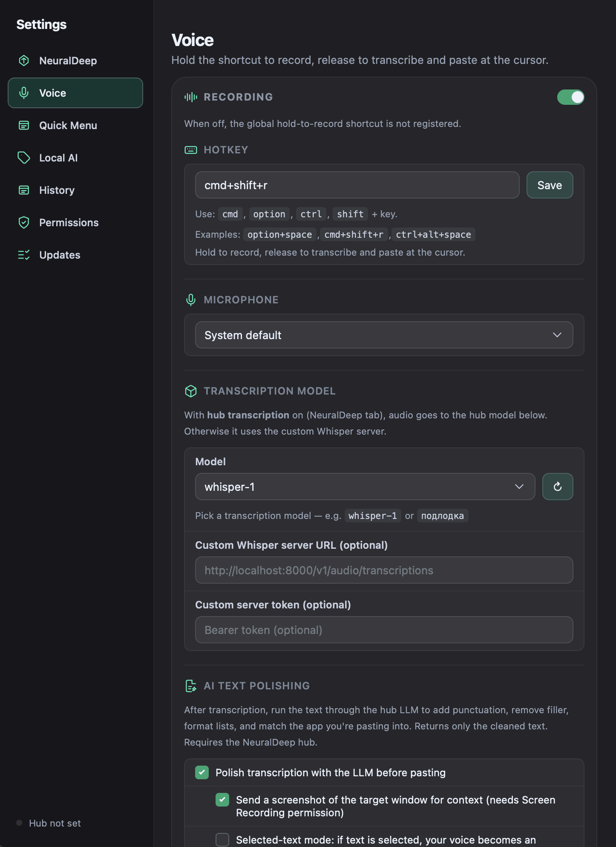Click the Hotkey keyboard icon
This screenshot has height=847, width=616.
click(191, 150)
